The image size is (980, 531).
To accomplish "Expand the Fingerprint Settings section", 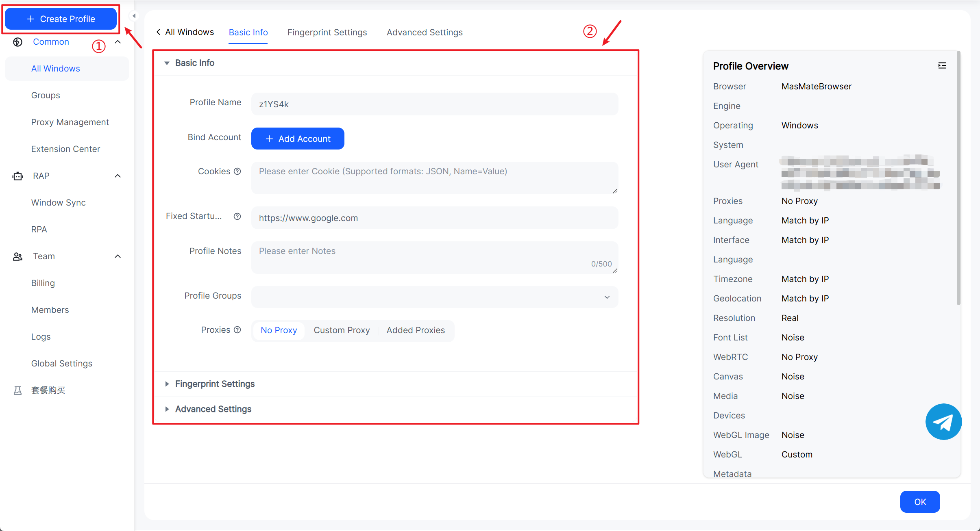I will click(x=214, y=384).
